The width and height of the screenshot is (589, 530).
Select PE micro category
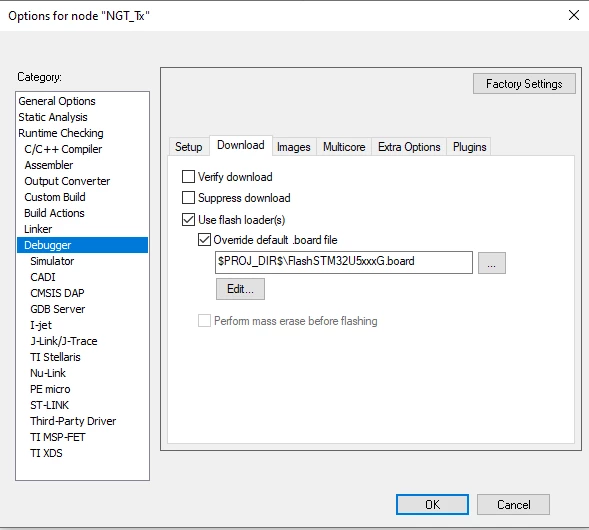(82, 389)
